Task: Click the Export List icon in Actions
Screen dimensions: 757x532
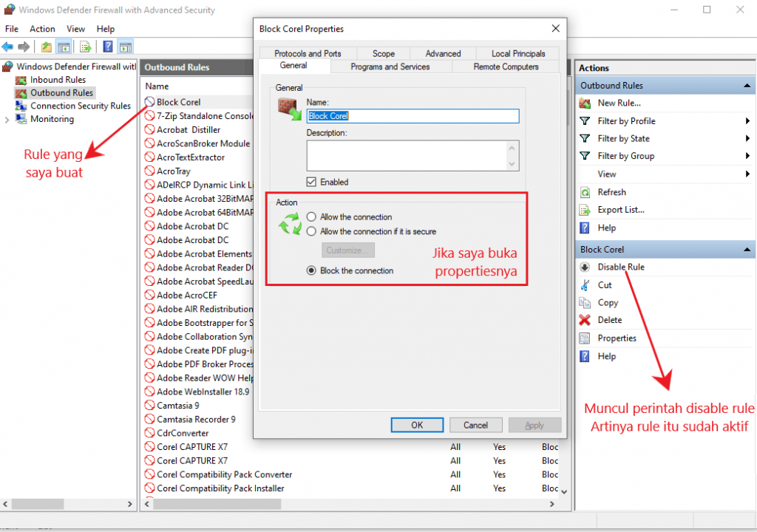Action: tap(585, 210)
